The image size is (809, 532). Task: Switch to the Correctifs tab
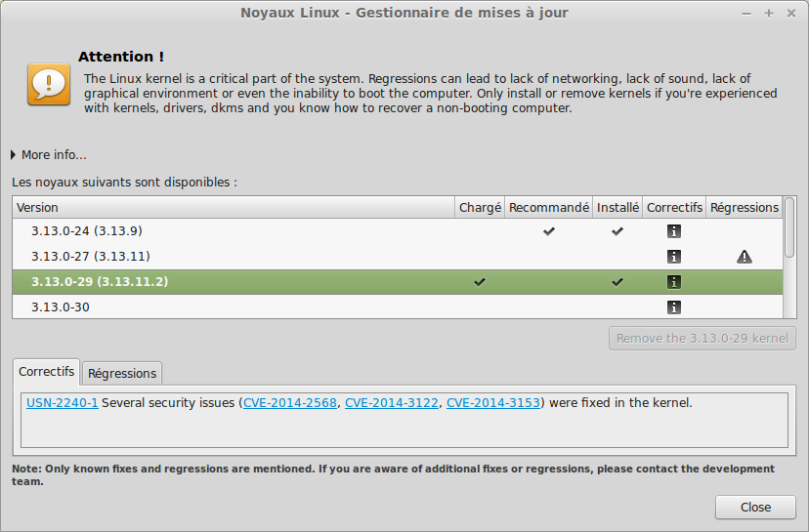click(47, 372)
